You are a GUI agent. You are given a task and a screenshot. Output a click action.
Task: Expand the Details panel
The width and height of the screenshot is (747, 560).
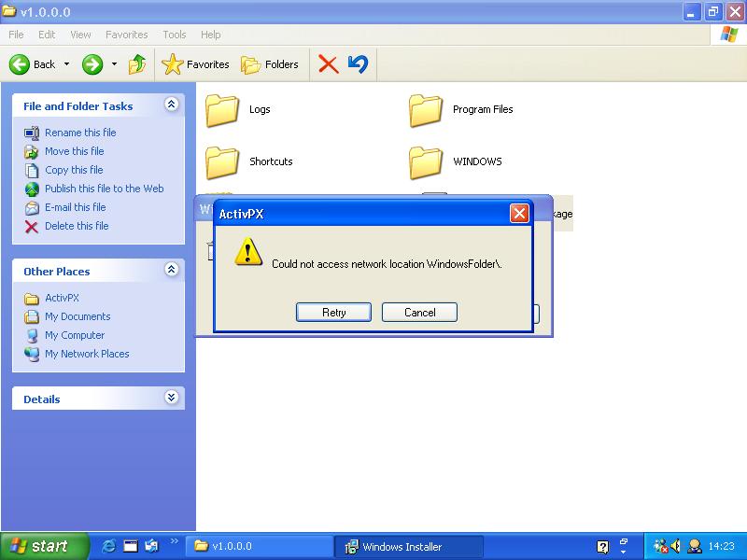171,398
